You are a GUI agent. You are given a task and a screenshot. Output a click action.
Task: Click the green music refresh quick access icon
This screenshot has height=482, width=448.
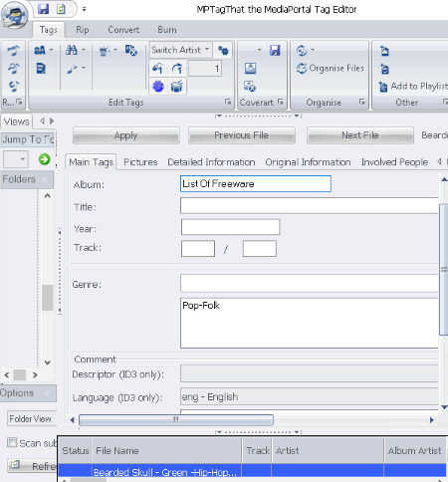tap(61, 9)
